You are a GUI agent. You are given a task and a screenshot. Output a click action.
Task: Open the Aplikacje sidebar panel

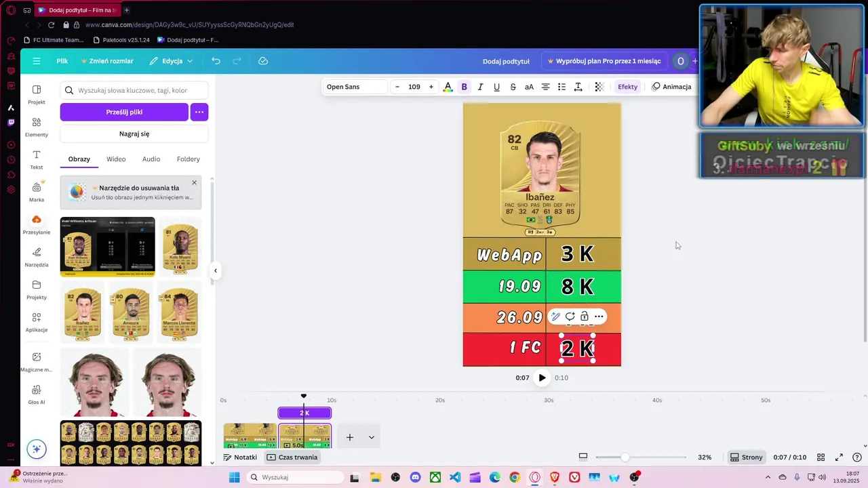tap(37, 323)
